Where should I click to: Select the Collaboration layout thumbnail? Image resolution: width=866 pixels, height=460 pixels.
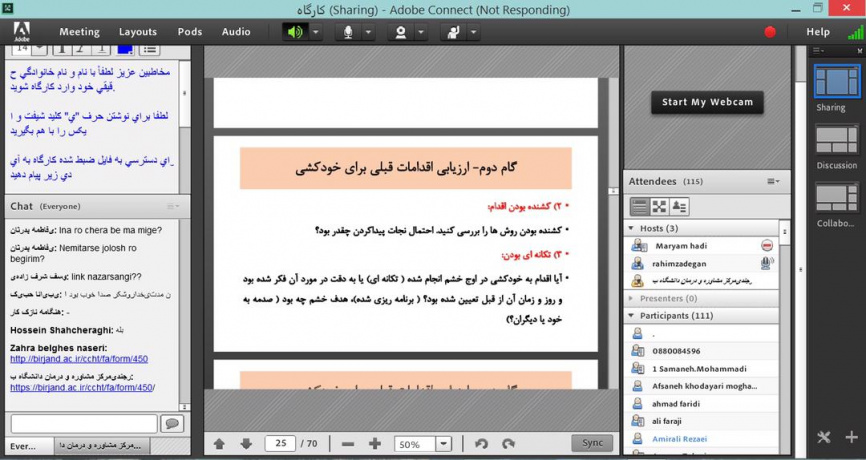pos(837,198)
